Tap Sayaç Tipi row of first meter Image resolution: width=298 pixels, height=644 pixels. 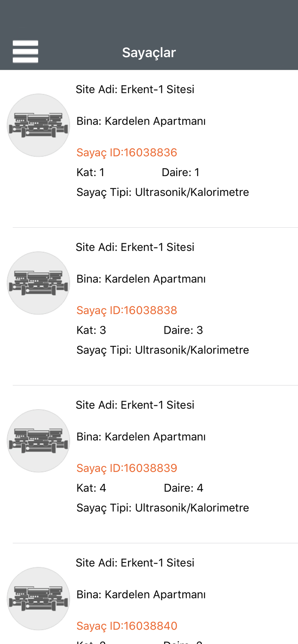click(163, 192)
